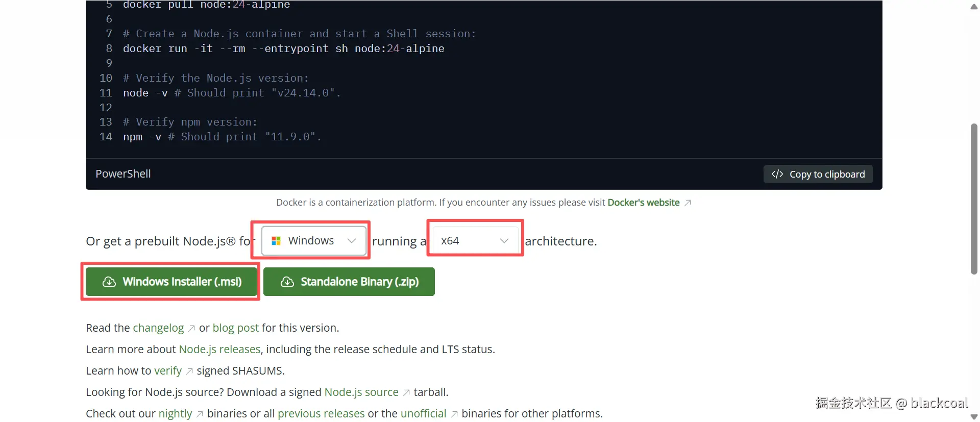Image resolution: width=980 pixels, height=422 pixels.
Task: Click the cloud download icon on the .msi button
Action: 109,282
